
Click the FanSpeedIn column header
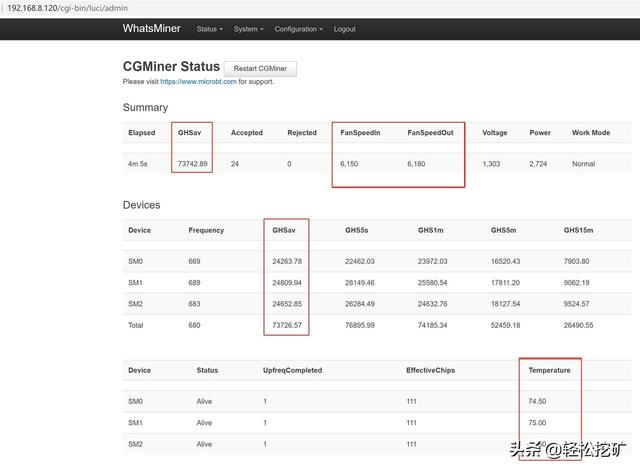362,132
